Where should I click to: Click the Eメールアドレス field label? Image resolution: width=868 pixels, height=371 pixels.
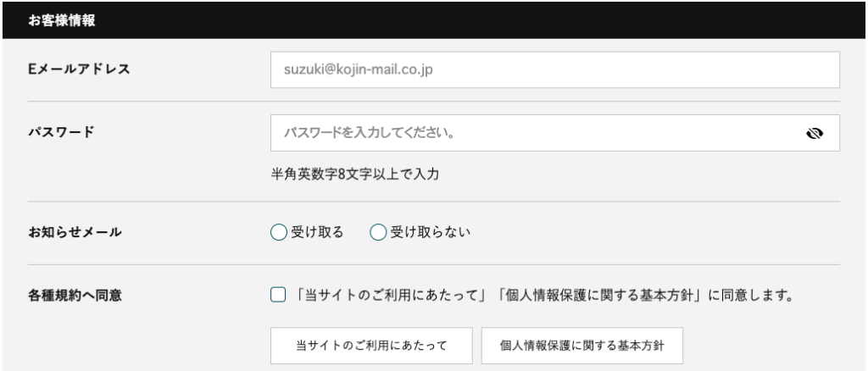click(78, 69)
